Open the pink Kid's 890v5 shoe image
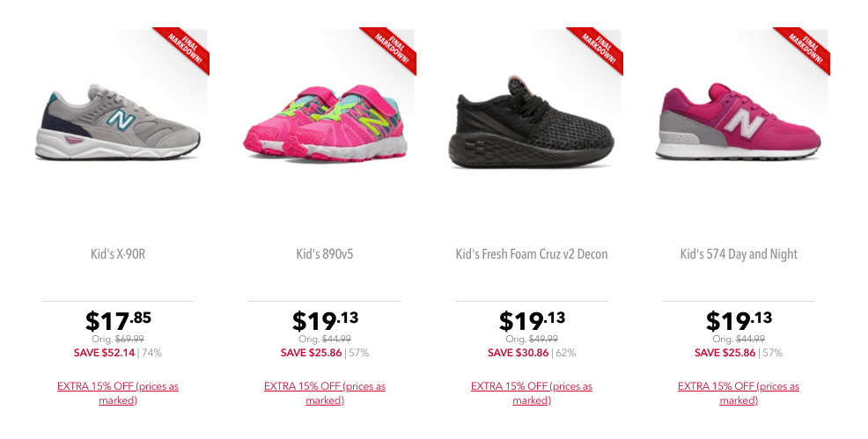Viewport: 868px width, 439px height. 326,123
